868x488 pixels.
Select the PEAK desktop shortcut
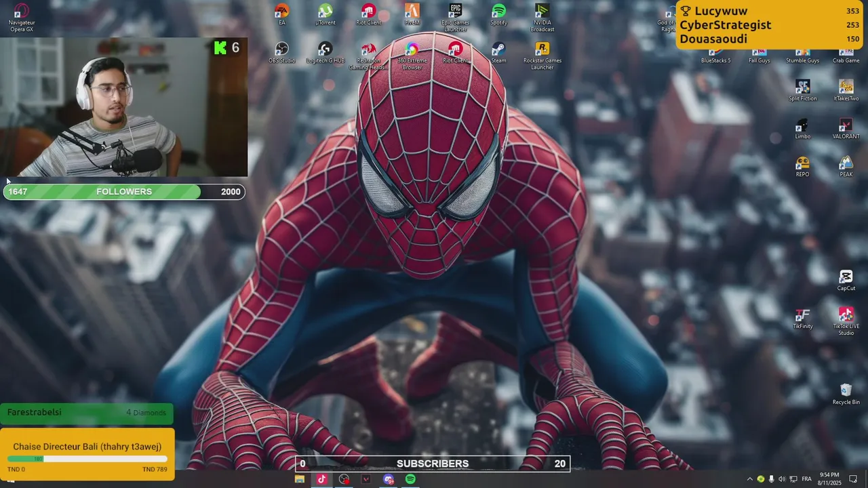tap(846, 166)
